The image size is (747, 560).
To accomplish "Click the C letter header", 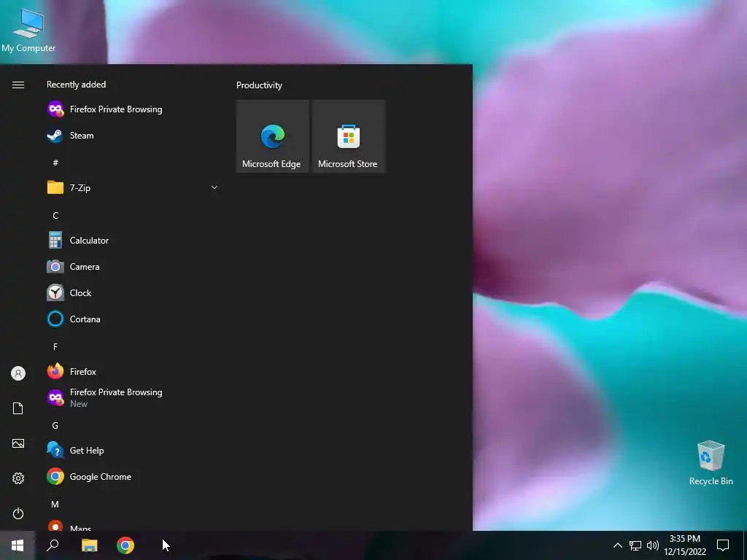I will pos(55,215).
